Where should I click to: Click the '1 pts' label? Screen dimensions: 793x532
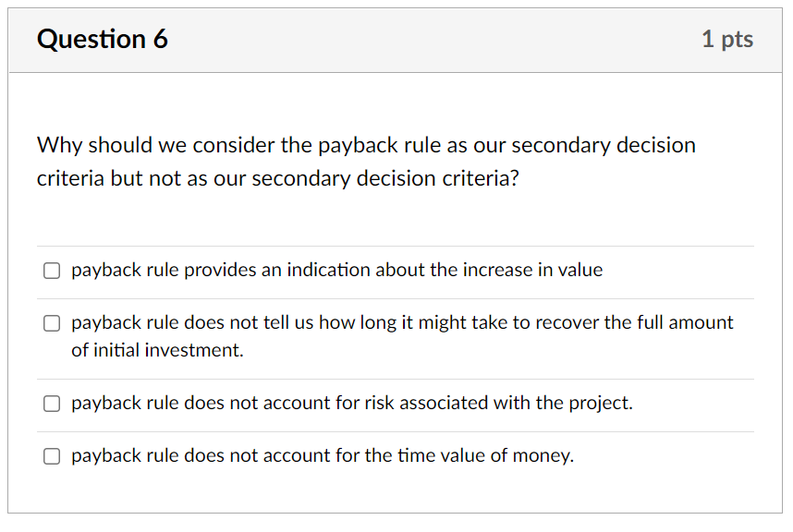click(x=728, y=39)
